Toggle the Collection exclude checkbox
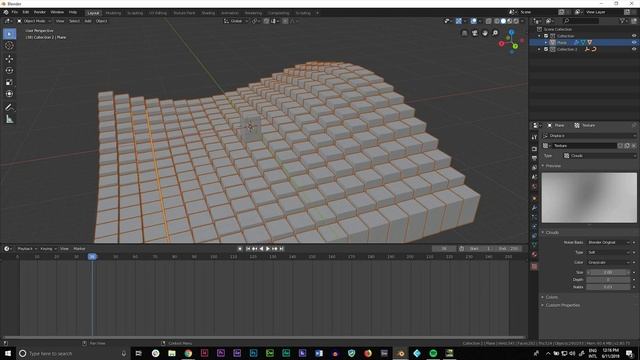The width and height of the screenshot is (640, 360). point(546,36)
